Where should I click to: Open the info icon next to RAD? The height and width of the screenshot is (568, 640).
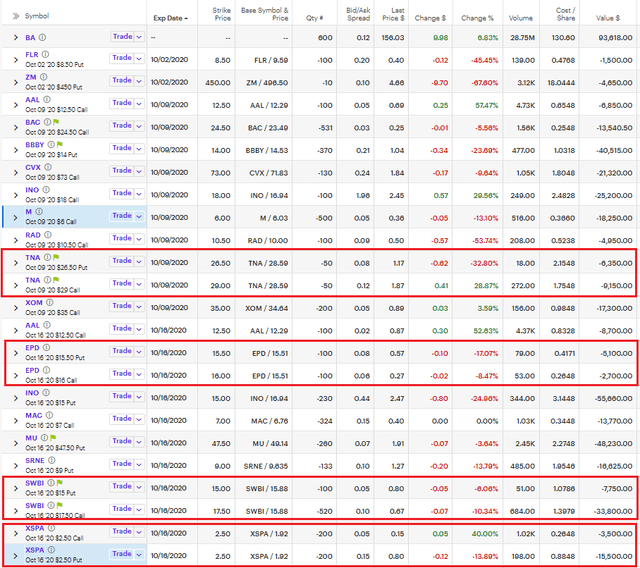coord(48,235)
